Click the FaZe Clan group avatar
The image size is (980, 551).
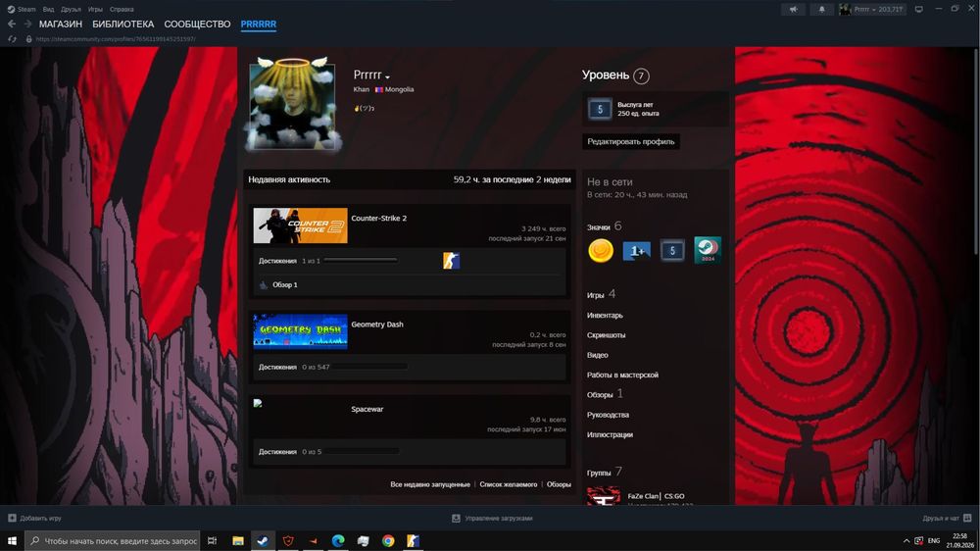603,496
